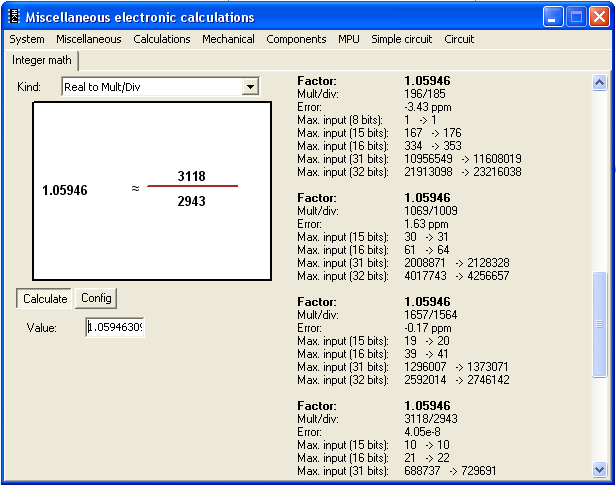Open the Calculations menu
The width and height of the screenshot is (616, 486).
point(162,39)
